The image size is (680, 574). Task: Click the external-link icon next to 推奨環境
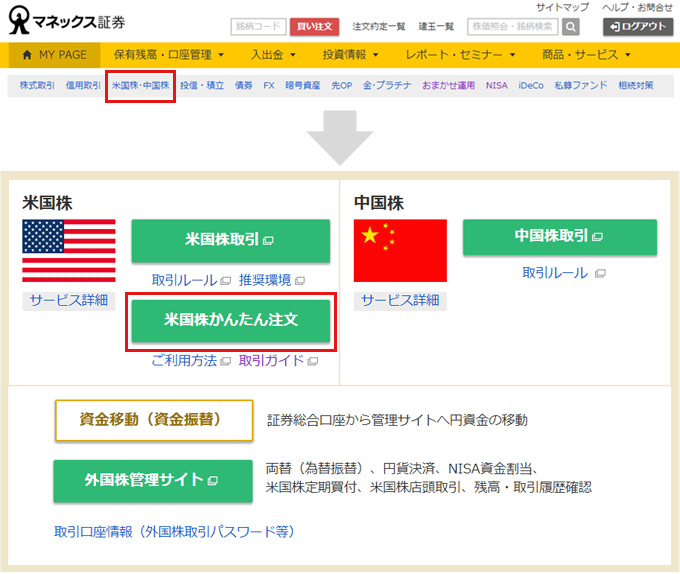point(299,280)
